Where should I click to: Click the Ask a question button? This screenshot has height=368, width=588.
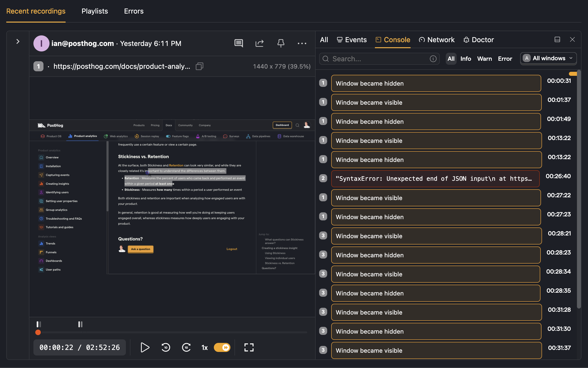[140, 249]
